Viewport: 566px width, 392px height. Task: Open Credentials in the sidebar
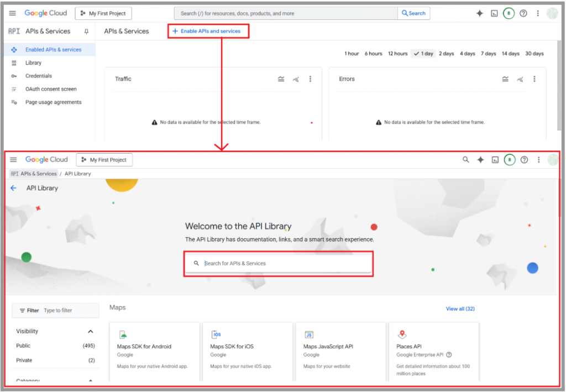point(50,76)
